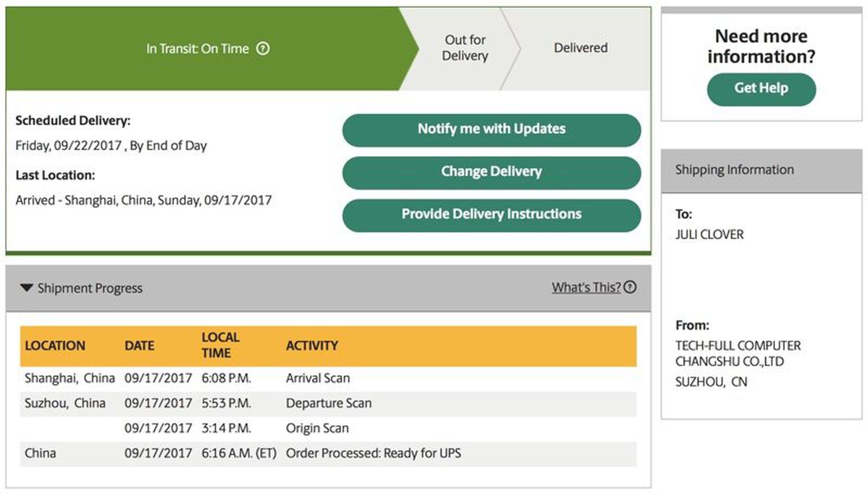Expand the Origin Scan activity details

click(x=317, y=428)
